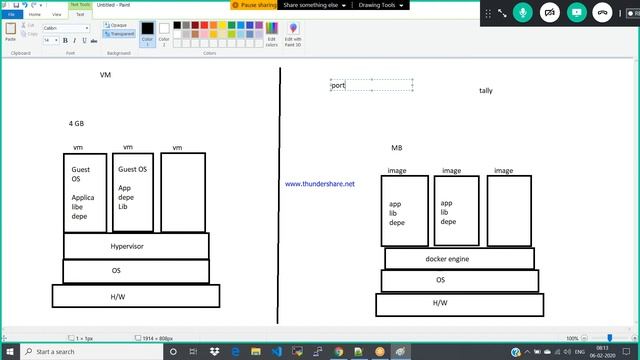Open File Explorer from the taskbar
640x360 pixels.
pos(256,351)
